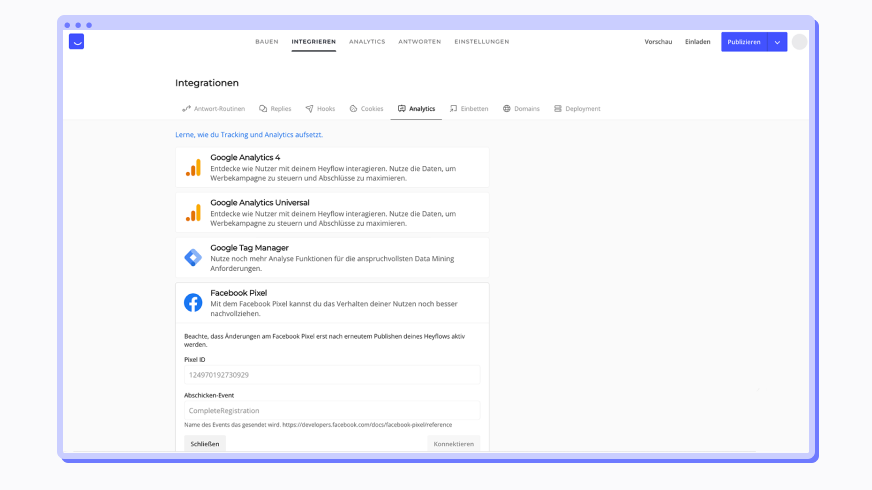Image resolution: width=872 pixels, height=490 pixels.
Task: Open the Antworten menu
Action: click(x=419, y=42)
